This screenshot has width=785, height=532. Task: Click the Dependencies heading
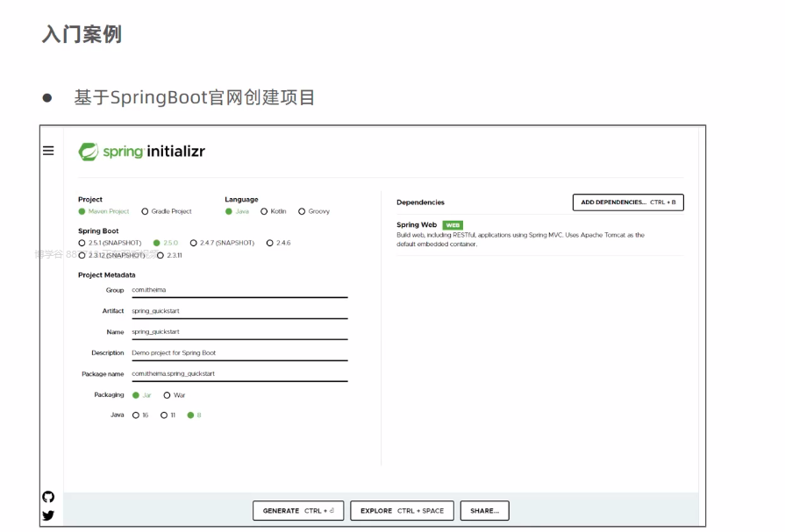[x=420, y=202]
